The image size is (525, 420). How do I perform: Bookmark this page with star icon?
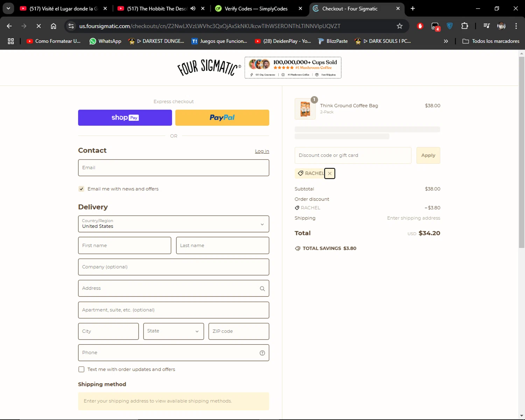click(399, 26)
